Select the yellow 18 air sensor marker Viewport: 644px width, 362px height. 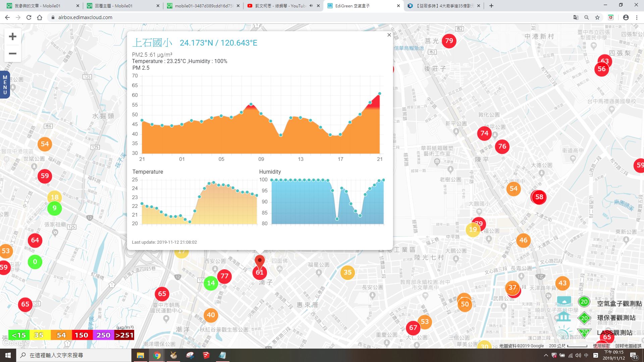(54, 197)
